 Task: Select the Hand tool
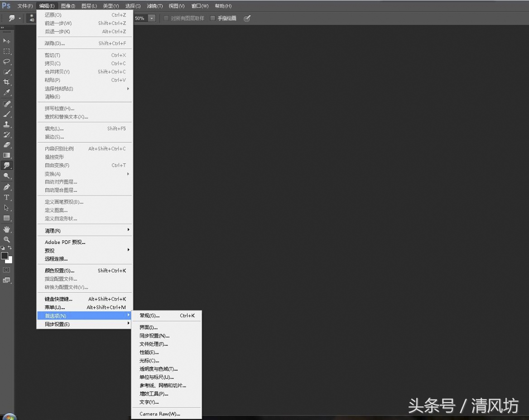pyautogui.click(x=7, y=229)
